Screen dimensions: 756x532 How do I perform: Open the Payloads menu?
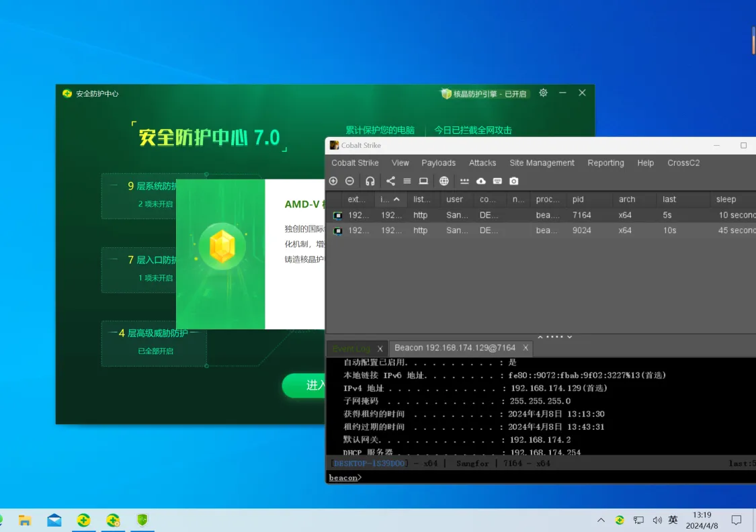[x=438, y=163]
